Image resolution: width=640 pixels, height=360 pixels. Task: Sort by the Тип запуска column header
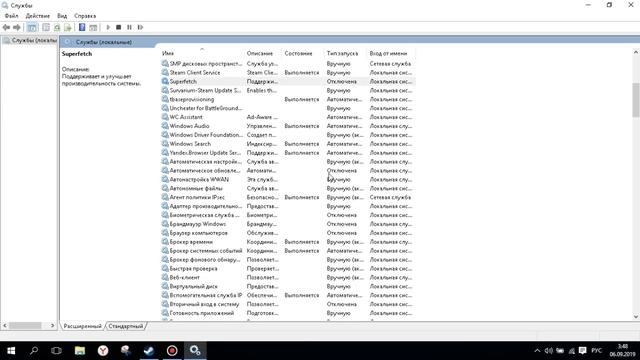point(342,53)
